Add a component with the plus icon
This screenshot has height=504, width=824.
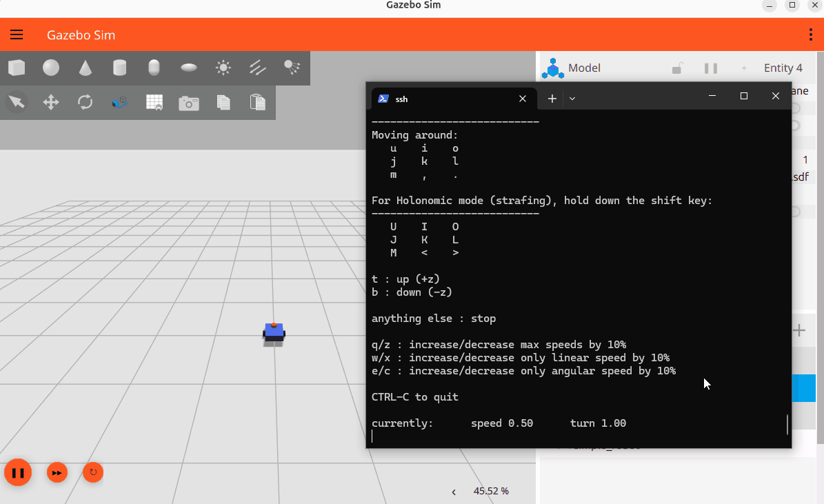[743, 68]
